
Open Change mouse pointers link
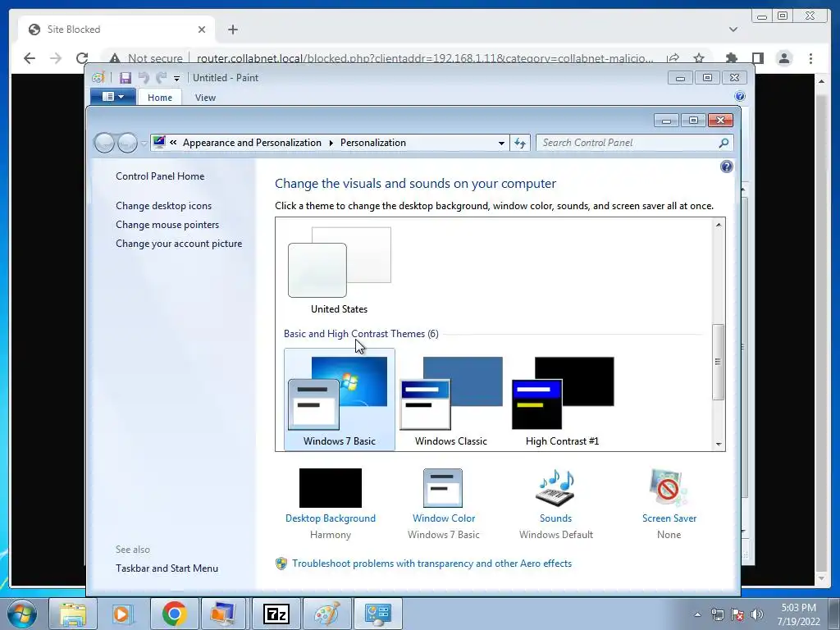(x=167, y=225)
